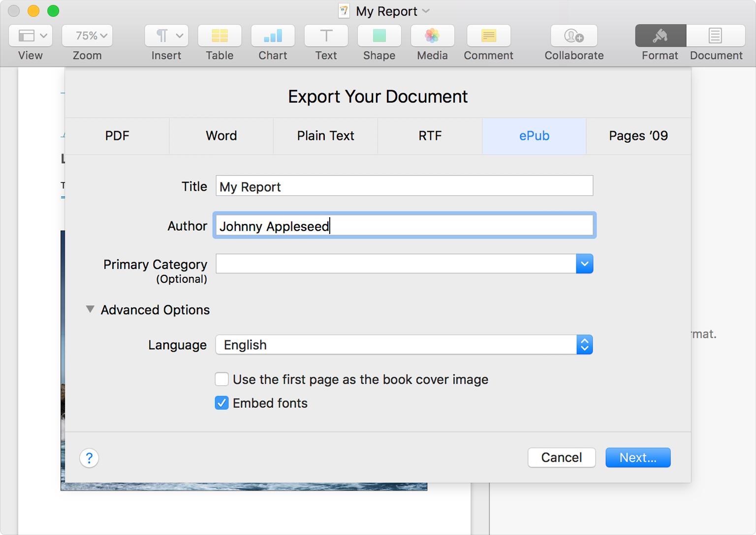756x535 pixels.
Task: Cancel the export dialog
Action: coord(561,458)
